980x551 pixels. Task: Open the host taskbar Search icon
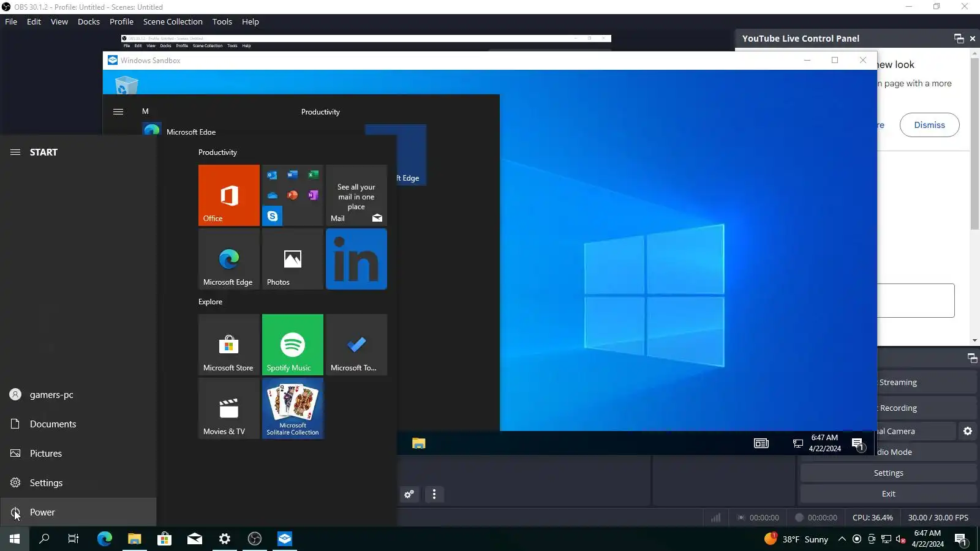[44, 539]
